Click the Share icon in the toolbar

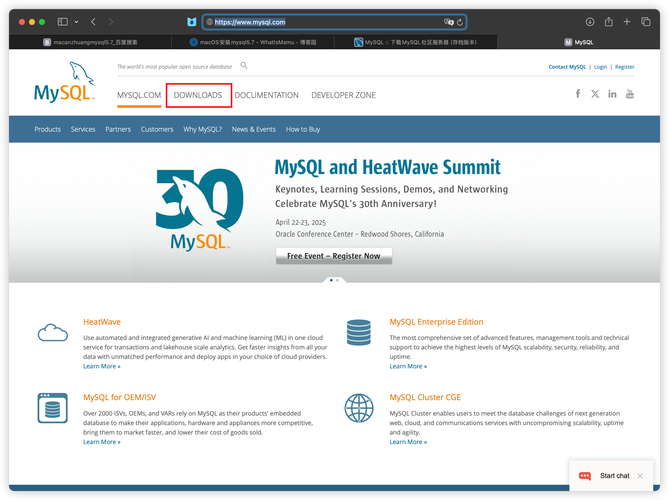pyautogui.click(x=607, y=21)
